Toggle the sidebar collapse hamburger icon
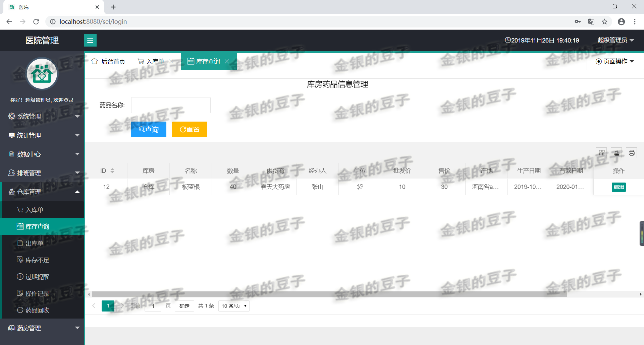The width and height of the screenshot is (644, 345). pyautogui.click(x=90, y=41)
